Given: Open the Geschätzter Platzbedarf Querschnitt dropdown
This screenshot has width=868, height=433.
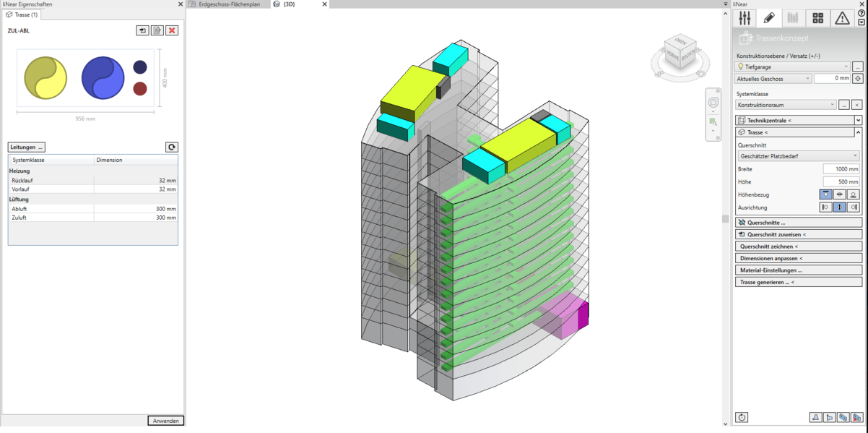Looking at the screenshot, I should 798,156.
